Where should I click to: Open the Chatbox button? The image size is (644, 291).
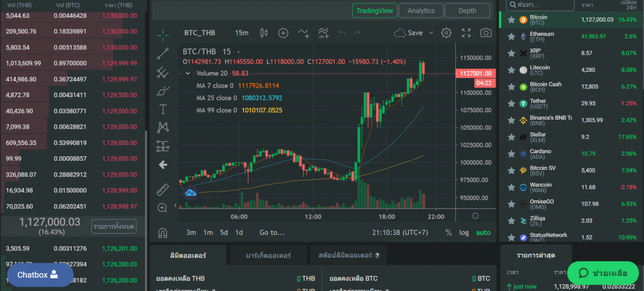click(x=40, y=275)
